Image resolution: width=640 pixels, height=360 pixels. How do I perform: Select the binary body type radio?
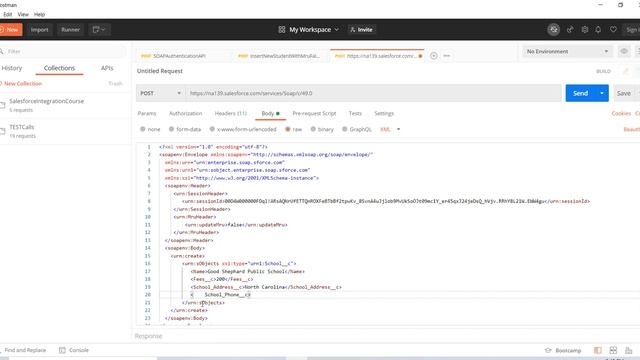tap(313, 129)
